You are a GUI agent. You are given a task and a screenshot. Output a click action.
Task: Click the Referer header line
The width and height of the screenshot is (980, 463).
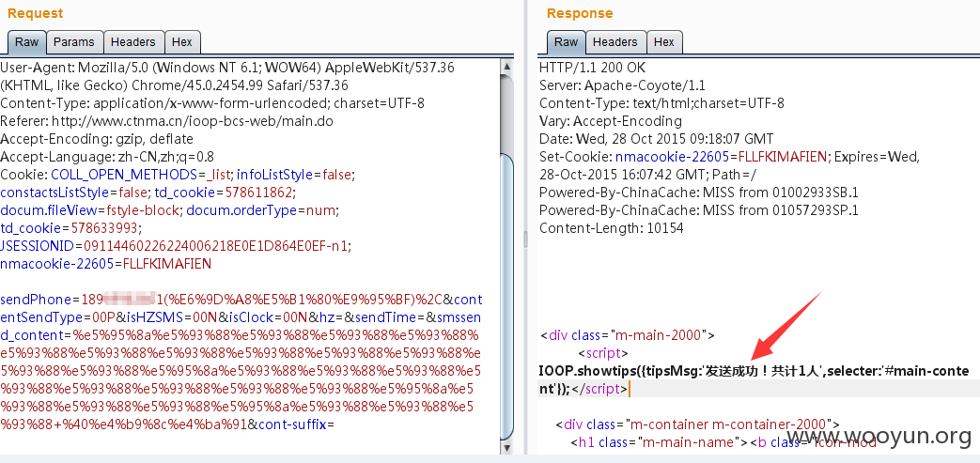point(166,121)
